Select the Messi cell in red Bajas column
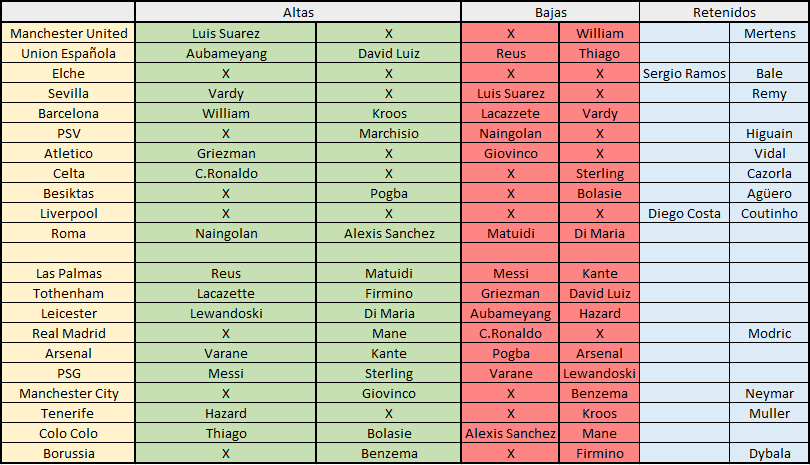 pyautogui.click(x=510, y=273)
